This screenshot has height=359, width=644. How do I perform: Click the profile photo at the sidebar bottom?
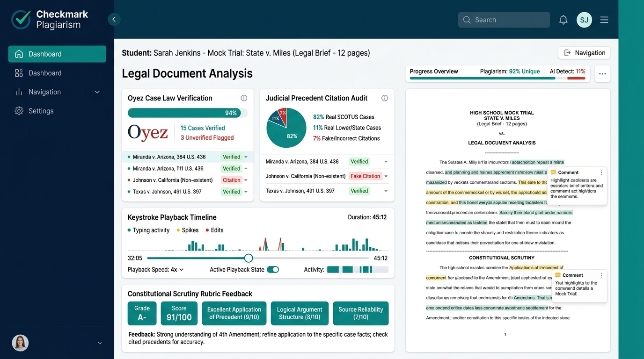click(20, 343)
